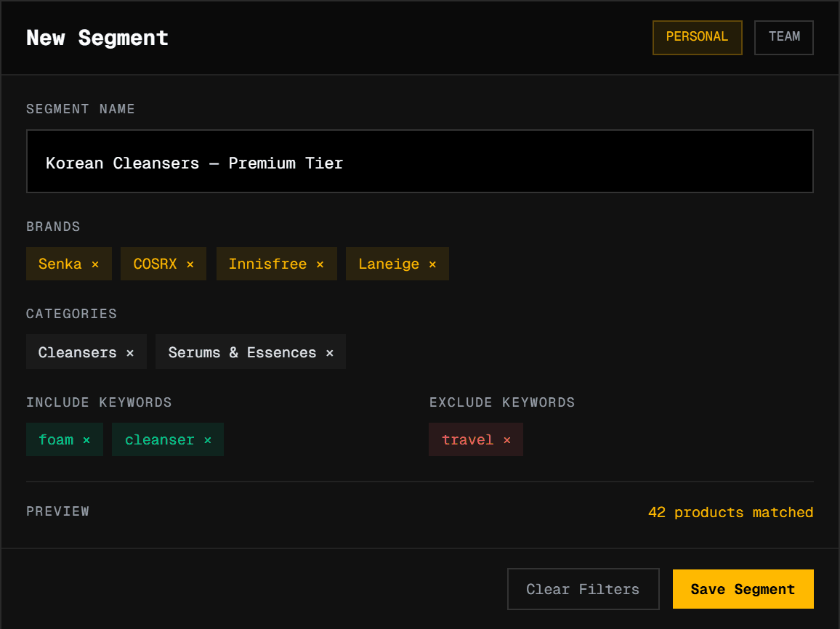Image resolution: width=840 pixels, height=629 pixels.
Task: Select the COSRX brand chip label
Action: (x=155, y=264)
